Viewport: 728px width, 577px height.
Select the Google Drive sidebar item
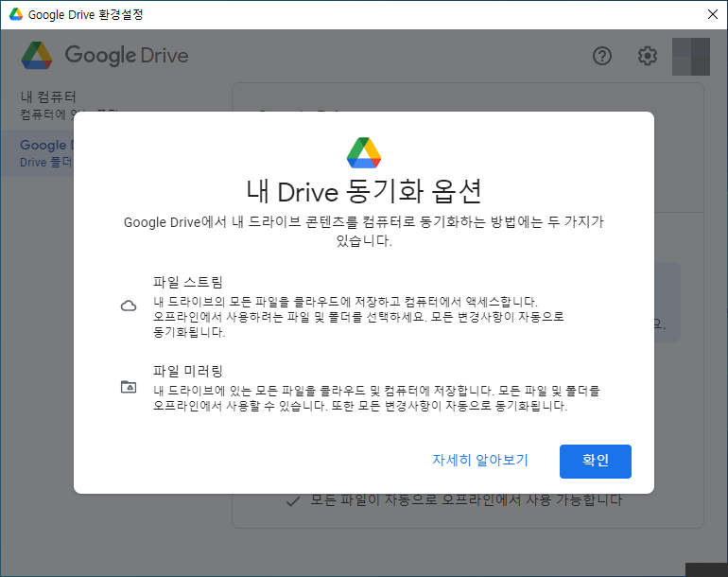coord(37,153)
